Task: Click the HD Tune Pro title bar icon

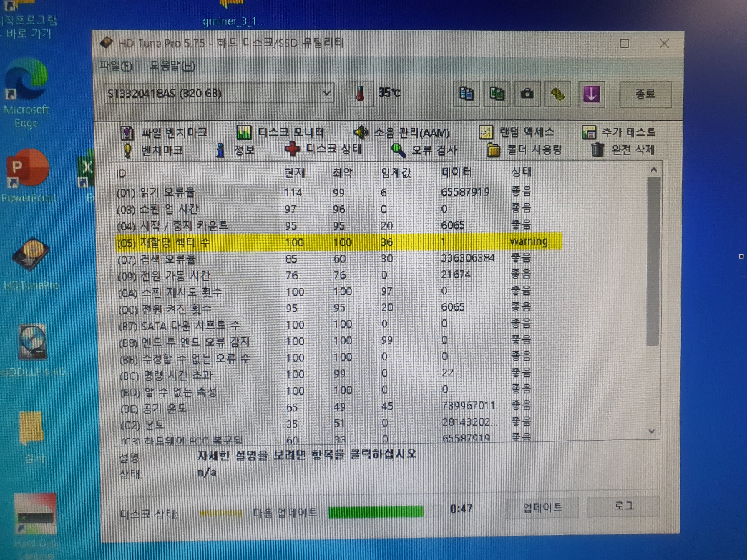Action: [x=106, y=43]
